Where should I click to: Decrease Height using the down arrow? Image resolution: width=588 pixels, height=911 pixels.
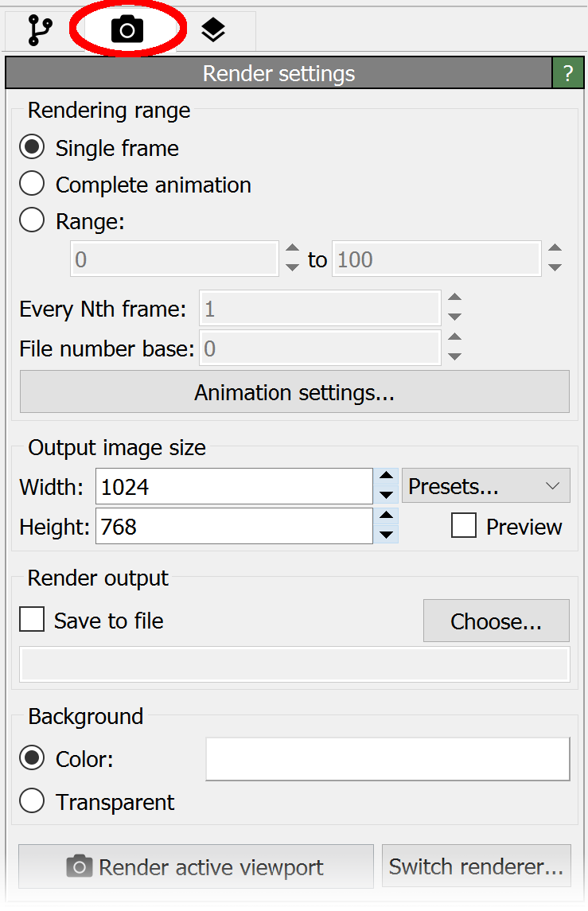[x=386, y=535]
